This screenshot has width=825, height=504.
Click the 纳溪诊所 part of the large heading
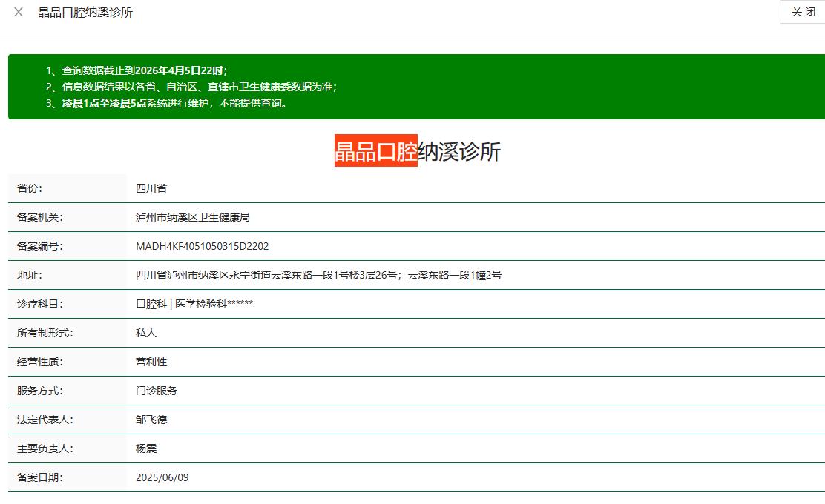[459, 151]
